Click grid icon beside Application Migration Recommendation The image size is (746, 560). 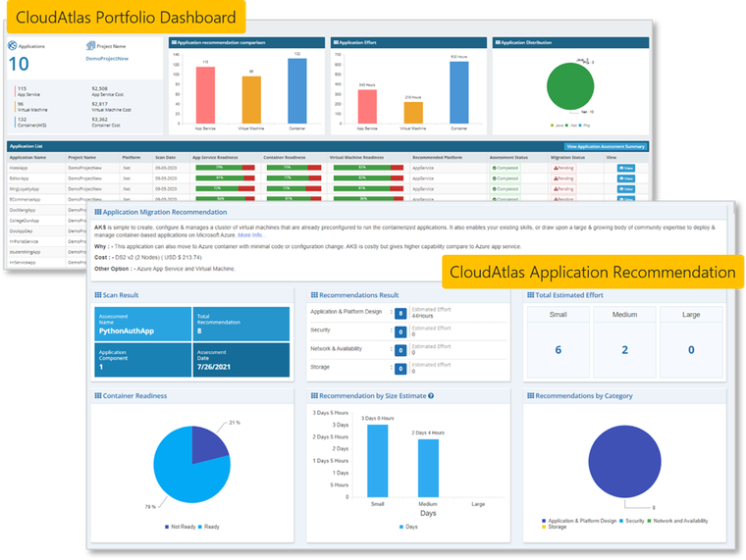pyautogui.click(x=98, y=212)
